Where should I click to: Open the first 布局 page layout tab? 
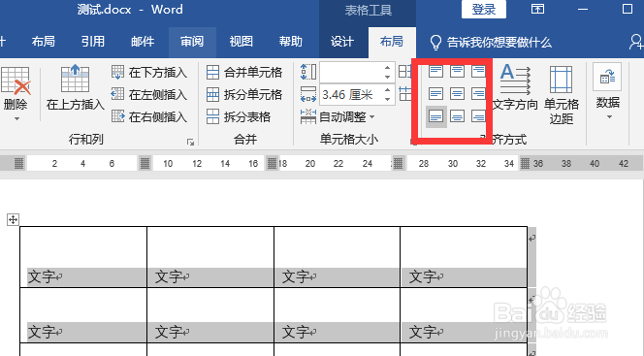coord(43,42)
